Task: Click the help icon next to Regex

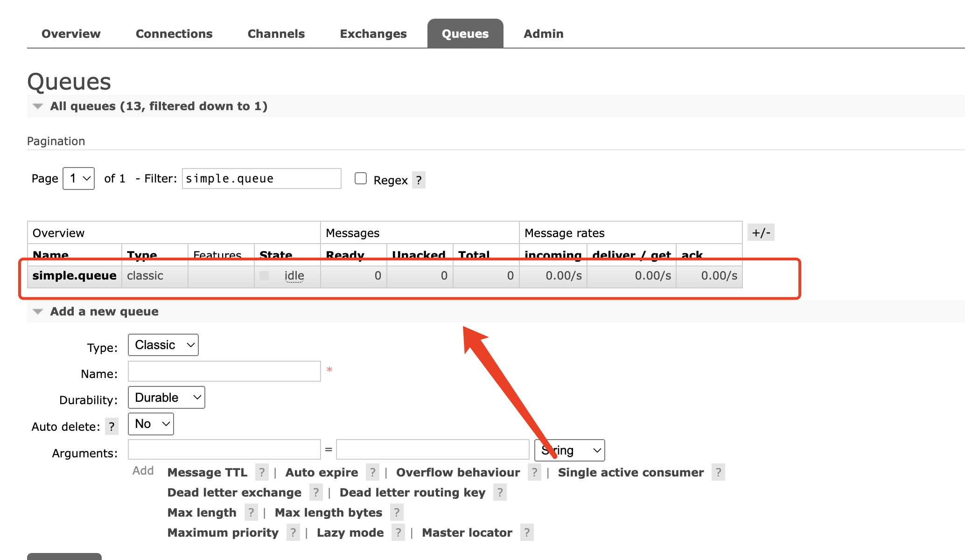Action: (x=419, y=180)
